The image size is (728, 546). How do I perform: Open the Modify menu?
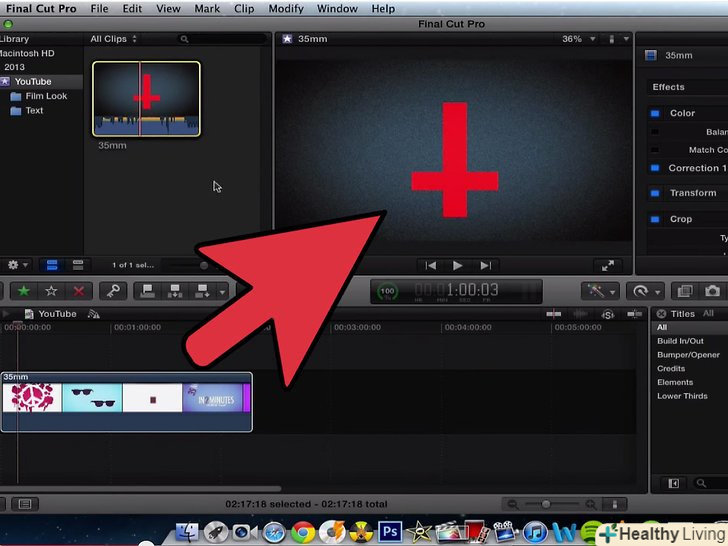pyautogui.click(x=286, y=9)
